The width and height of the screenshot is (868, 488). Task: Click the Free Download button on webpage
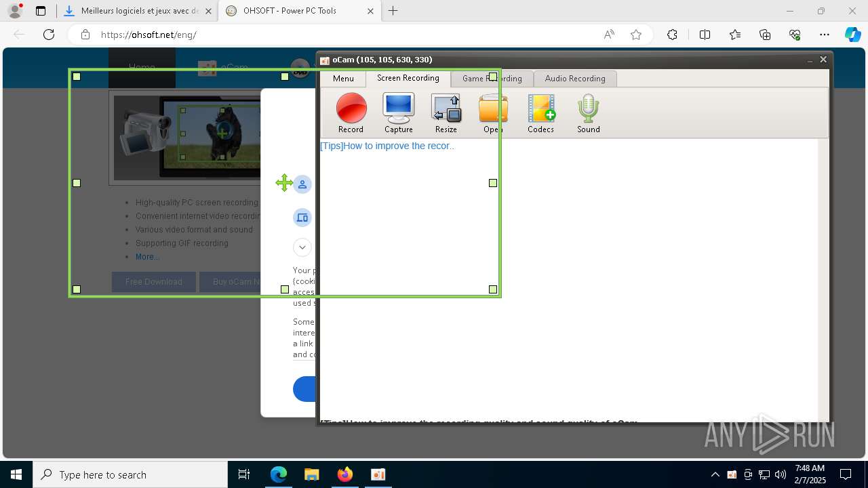154,282
